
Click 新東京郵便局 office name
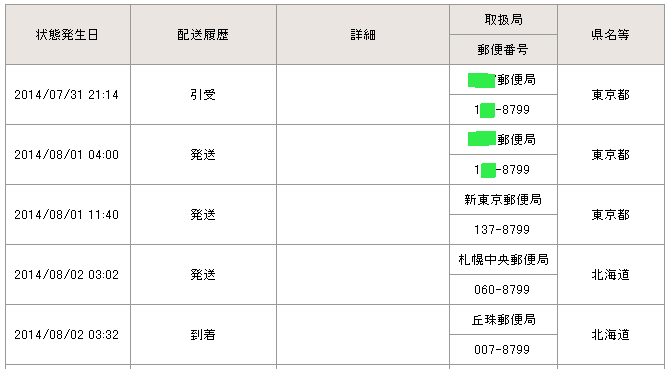(x=503, y=200)
